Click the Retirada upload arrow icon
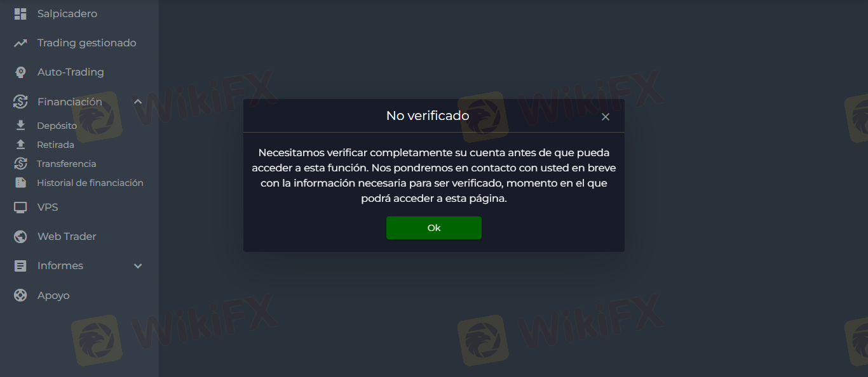The height and width of the screenshot is (377, 868). pos(20,145)
